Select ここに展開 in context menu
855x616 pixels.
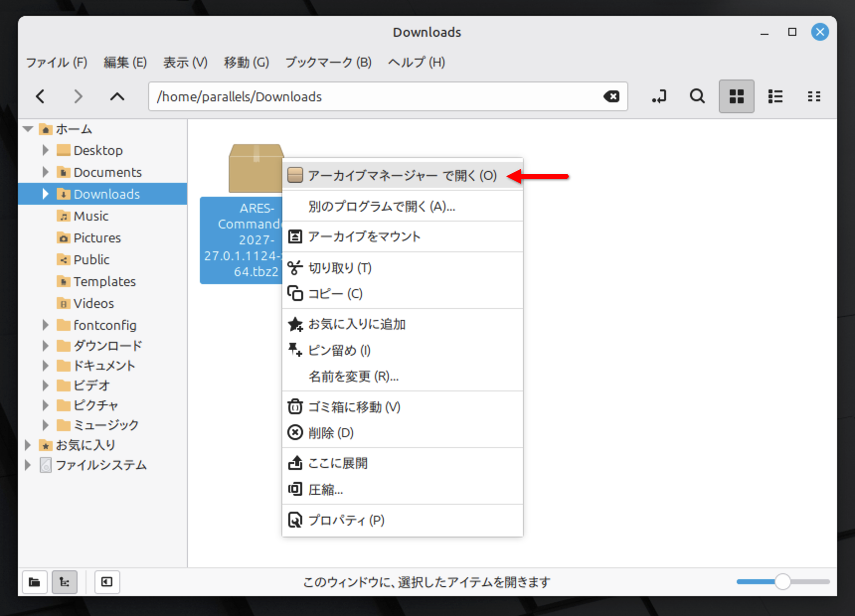(x=403, y=463)
